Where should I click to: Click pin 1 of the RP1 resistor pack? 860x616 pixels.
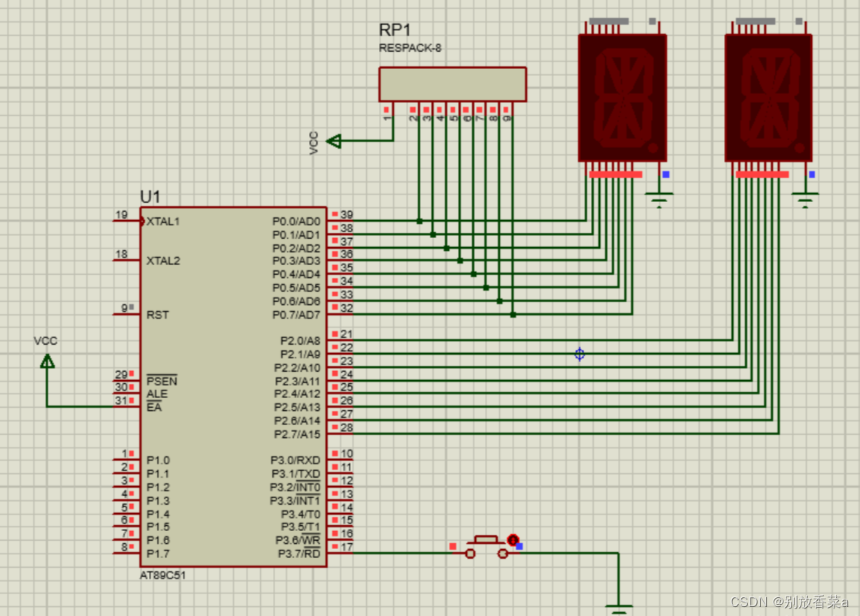click(x=386, y=119)
